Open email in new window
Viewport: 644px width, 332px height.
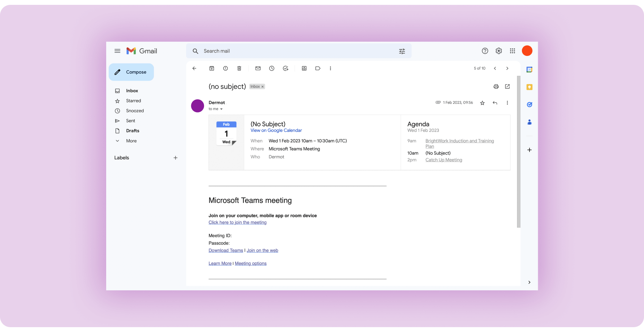pyautogui.click(x=507, y=86)
